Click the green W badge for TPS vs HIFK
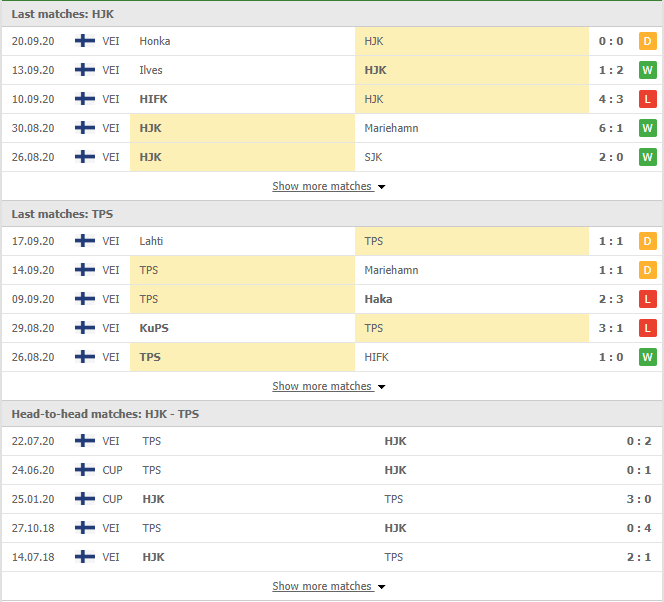Image resolution: width=664 pixels, height=602 pixels. [x=647, y=357]
